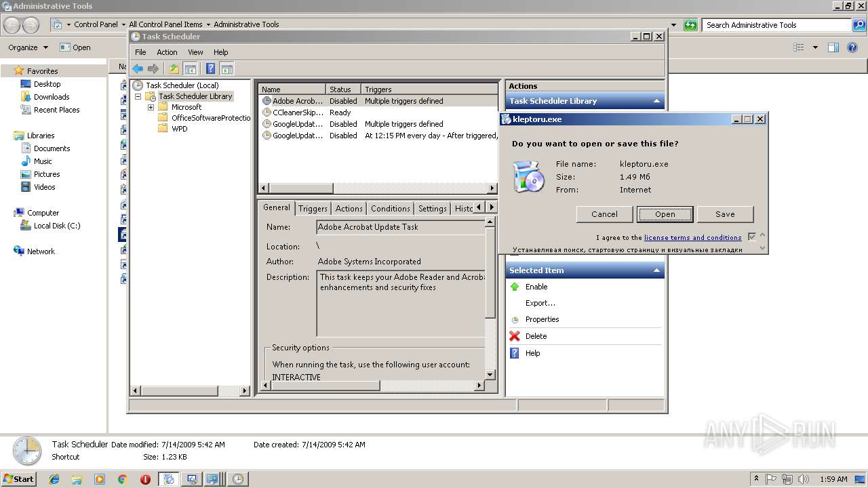Open the Organize dropdown menu
The image size is (868, 488).
(28, 47)
